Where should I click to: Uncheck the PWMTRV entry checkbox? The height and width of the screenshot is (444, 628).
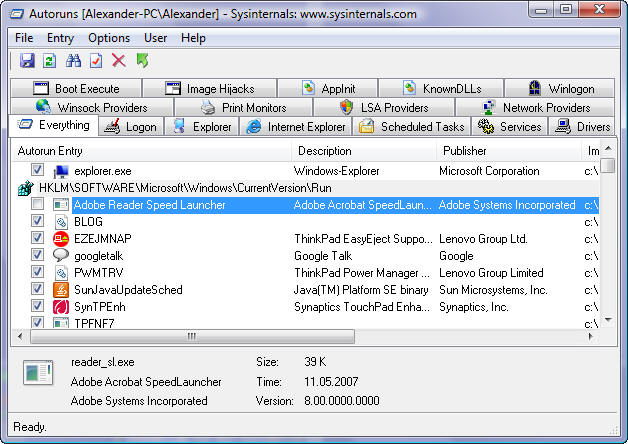click(x=37, y=271)
